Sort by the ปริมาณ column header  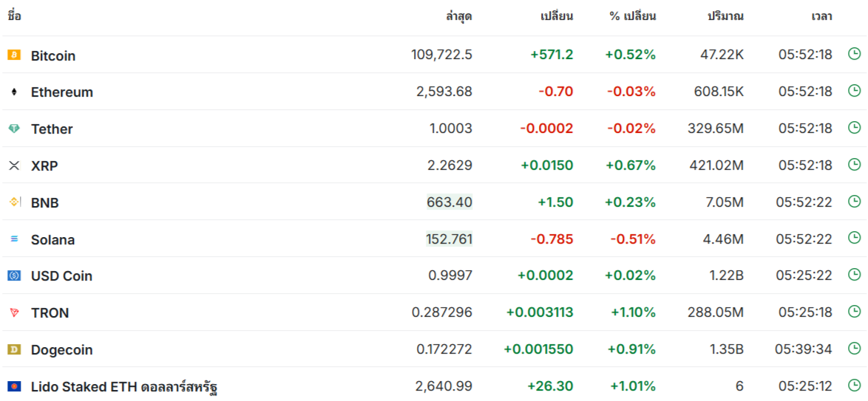click(725, 16)
